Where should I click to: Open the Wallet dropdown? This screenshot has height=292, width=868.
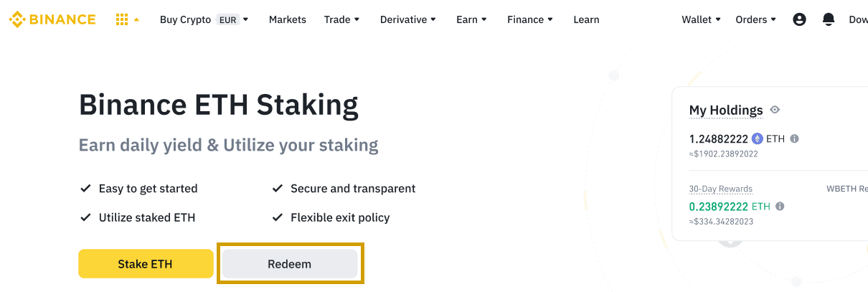(x=701, y=19)
